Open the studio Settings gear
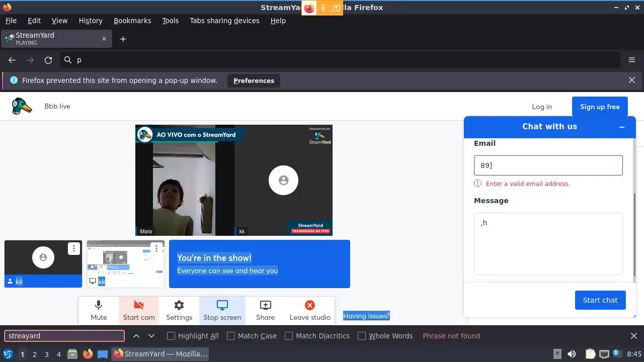 tap(179, 305)
